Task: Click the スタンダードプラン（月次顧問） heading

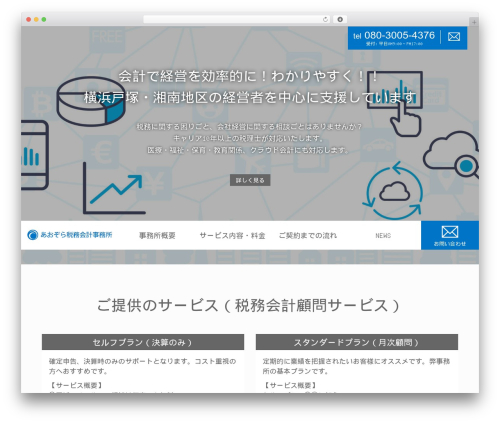Action: [x=357, y=342]
